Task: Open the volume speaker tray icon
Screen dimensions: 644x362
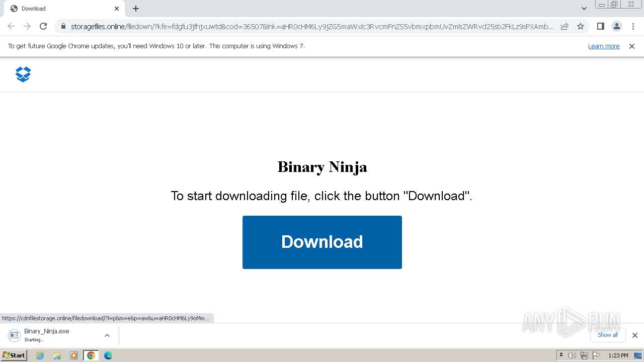Action: point(572,355)
